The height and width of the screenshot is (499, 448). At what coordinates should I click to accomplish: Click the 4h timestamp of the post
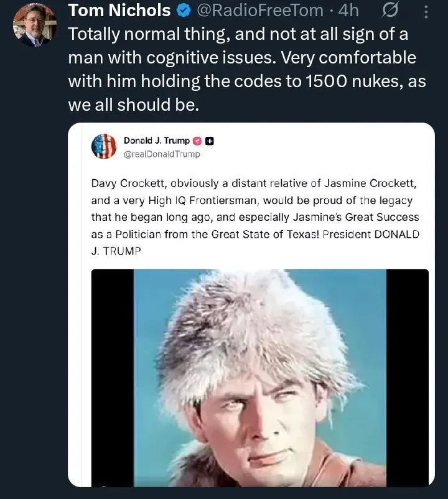[x=348, y=11]
